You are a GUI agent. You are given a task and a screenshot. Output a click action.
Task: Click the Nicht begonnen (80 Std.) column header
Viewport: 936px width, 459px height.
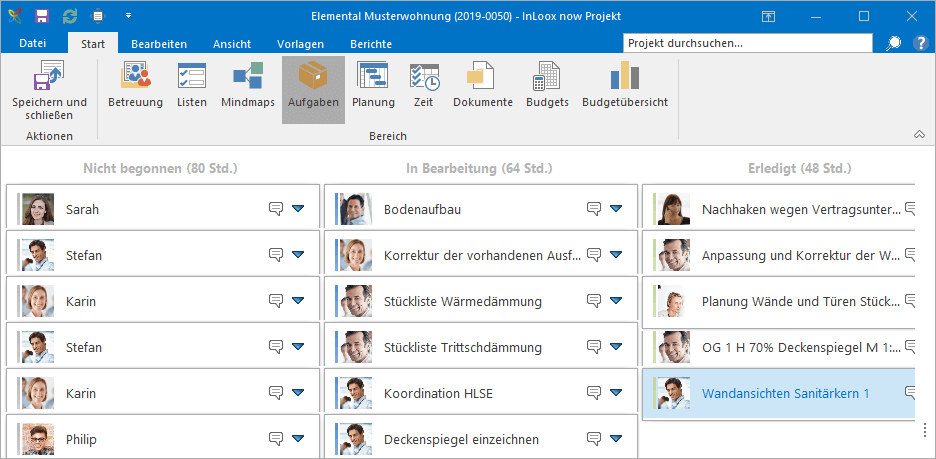161,169
